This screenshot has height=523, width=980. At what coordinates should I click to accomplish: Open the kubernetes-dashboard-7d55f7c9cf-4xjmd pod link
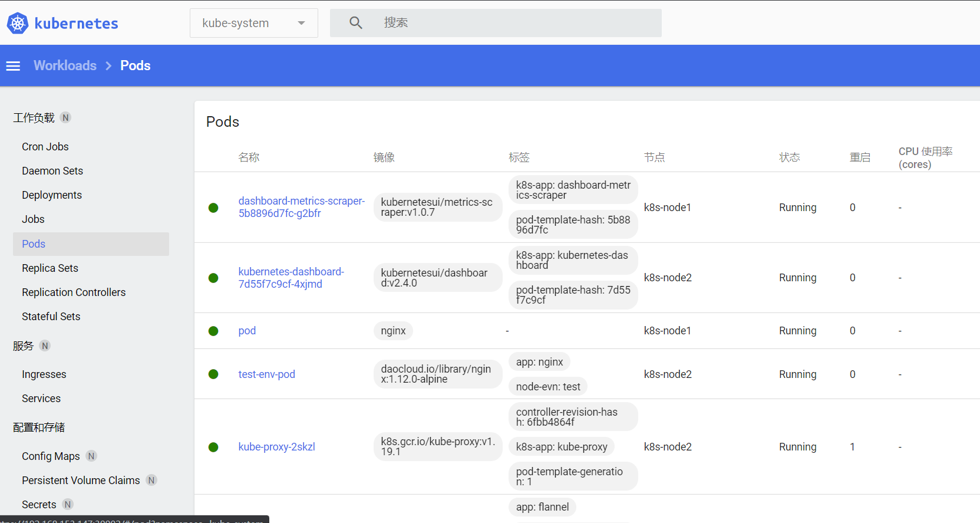tap(291, 278)
